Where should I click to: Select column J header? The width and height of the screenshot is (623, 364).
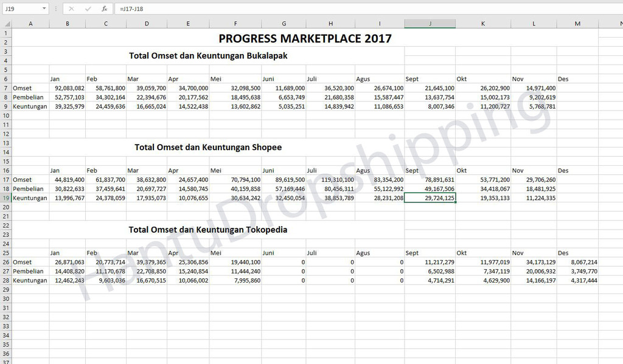430,24
